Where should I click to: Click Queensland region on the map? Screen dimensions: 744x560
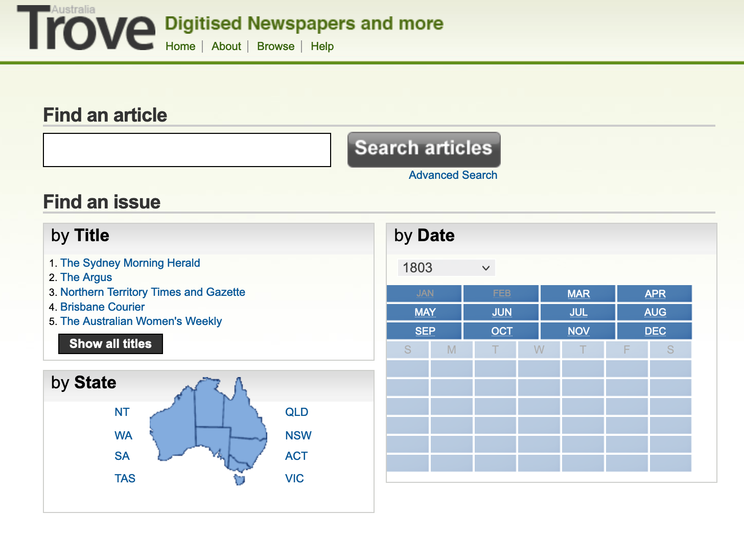coord(244,411)
